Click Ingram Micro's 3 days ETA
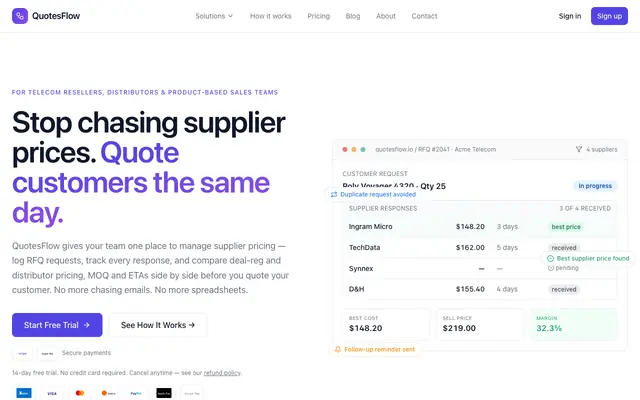Image resolution: width=640 pixels, height=400 pixels. tap(507, 227)
